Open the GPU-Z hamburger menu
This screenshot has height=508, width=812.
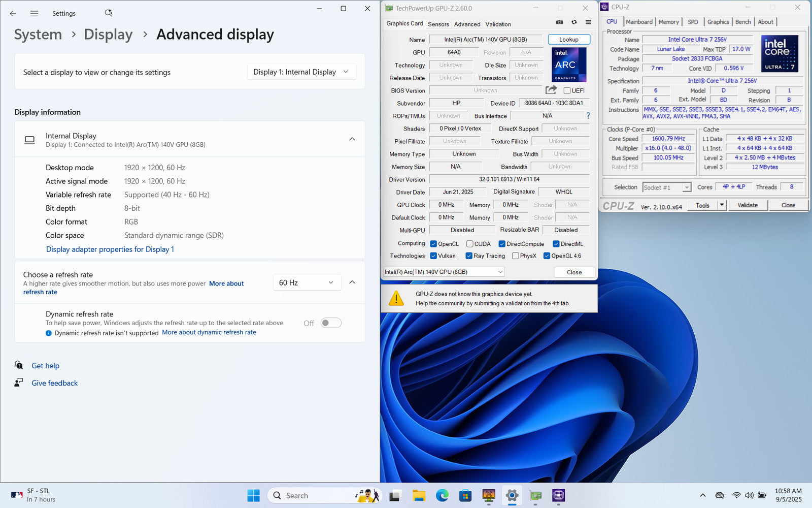tap(588, 22)
